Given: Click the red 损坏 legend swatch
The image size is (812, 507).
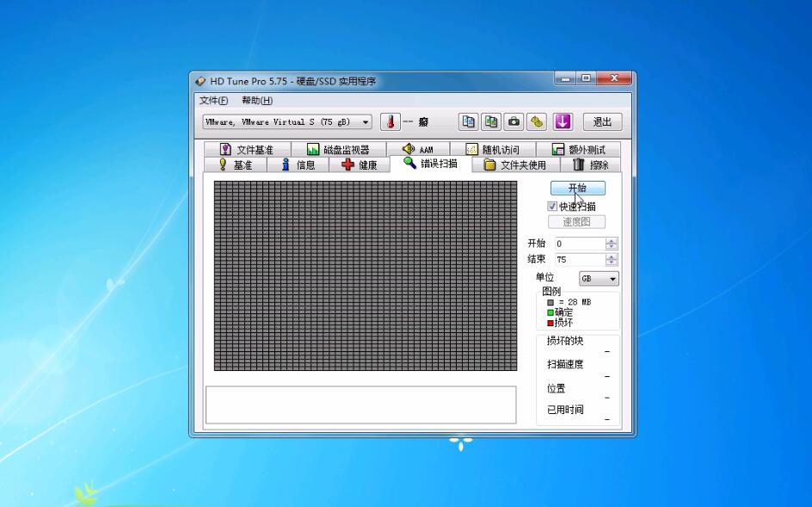Looking at the screenshot, I should pyautogui.click(x=551, y=323).
